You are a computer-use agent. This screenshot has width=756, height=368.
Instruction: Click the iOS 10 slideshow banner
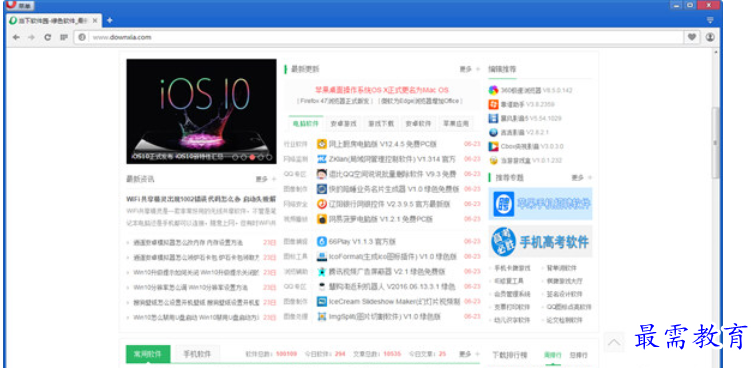pyautogui.click(x=202, y=111)
